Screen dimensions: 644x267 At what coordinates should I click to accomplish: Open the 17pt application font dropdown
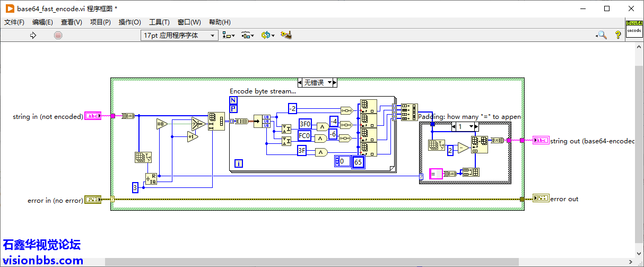pyautogui.click(x=179, y=35)
